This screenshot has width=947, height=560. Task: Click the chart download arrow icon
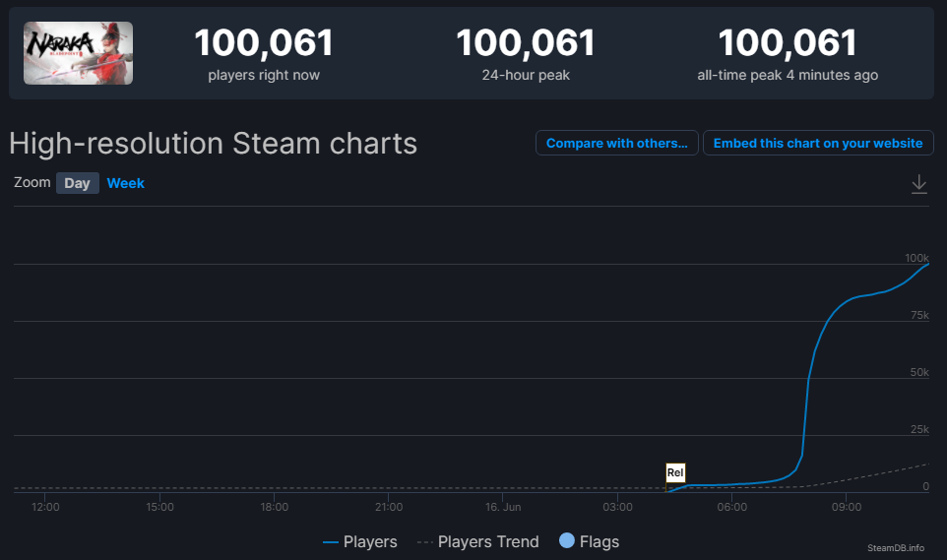pyautogui.click(x=918, y=184)
